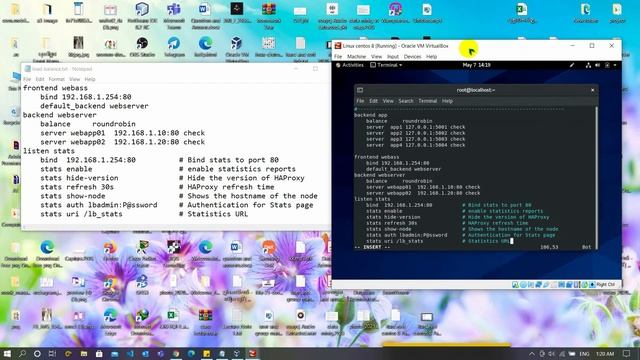
Task: Click ENG language indicator in tray
Action: tap(584, 353)
